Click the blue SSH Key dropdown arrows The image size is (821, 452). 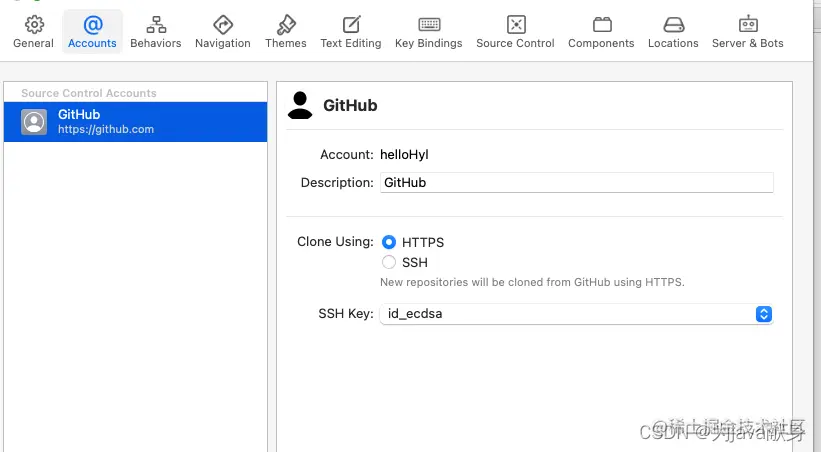764,314
